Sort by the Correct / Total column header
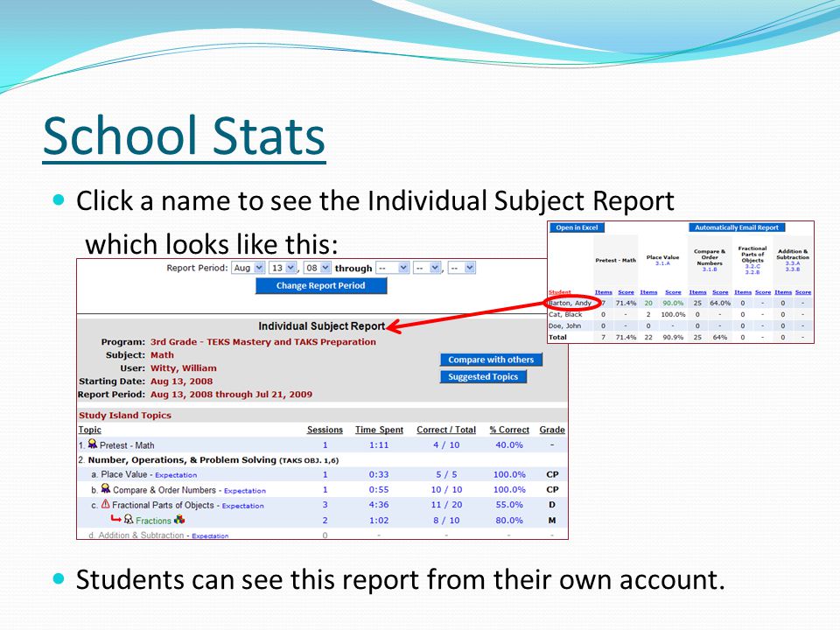840x630 pixels. [446, 430]
